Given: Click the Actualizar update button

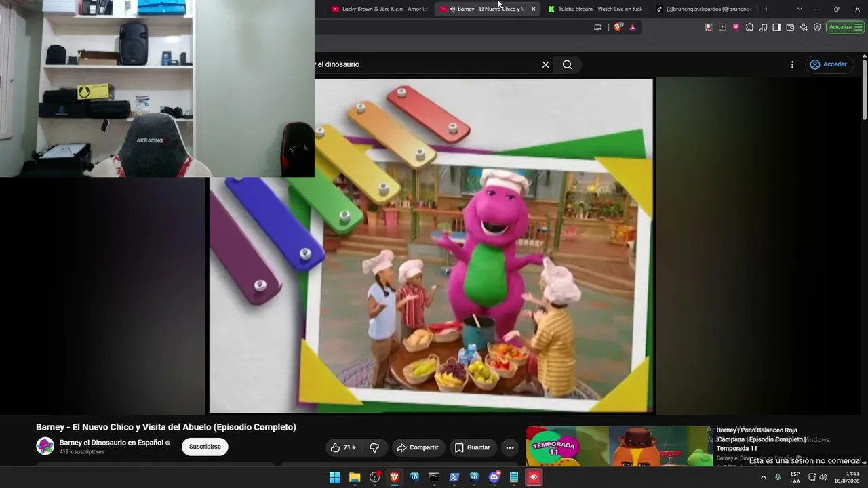Looking at the screenshot, I should (x=845, y=27).
